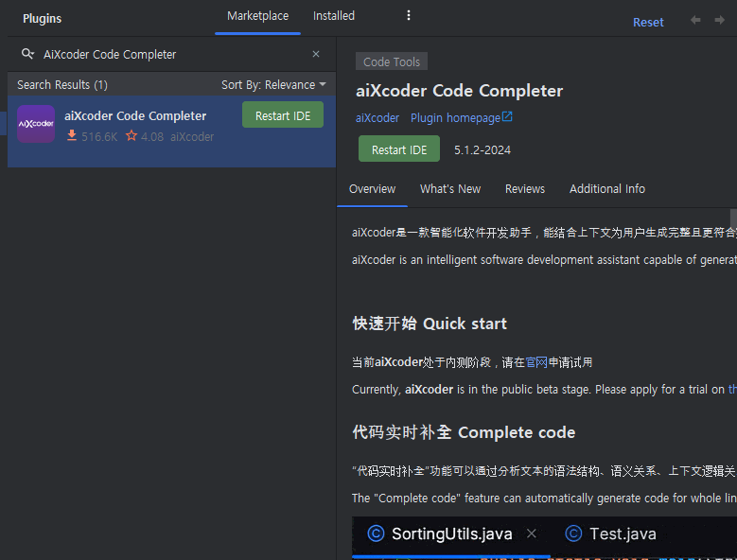This screenshot has height=560, width=737.
Task: Click the Test.java class icon
Action: (573, 534)
